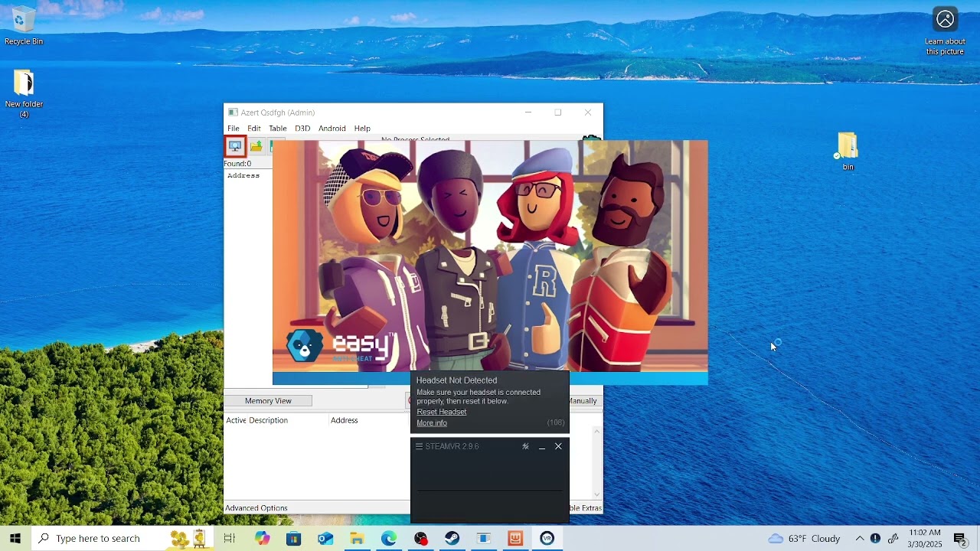980x551 pixels.
Task: Click the weather widget 63°F Cloudy
Action: click(804, 538)
